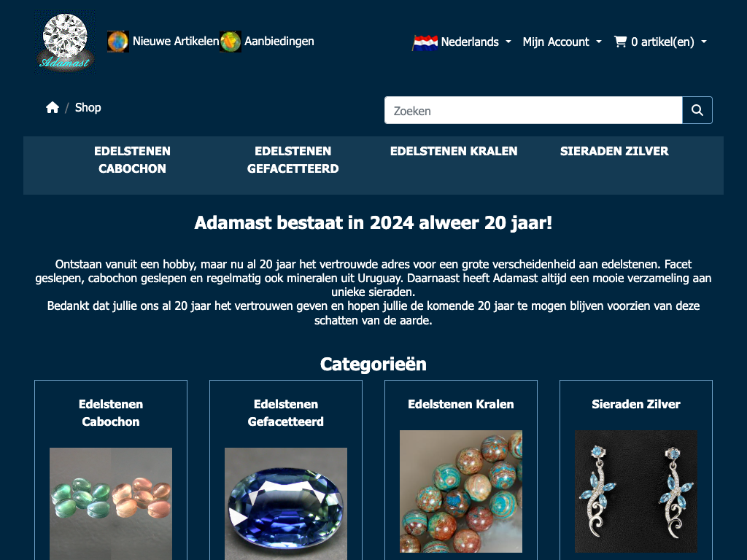Expand the Mijn Account dropdown

pos(562,42)
